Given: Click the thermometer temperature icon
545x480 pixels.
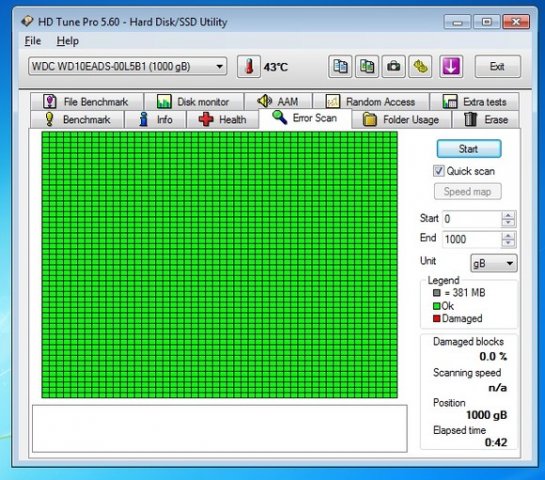Looking at the screenshot, I should tap(249, 66).
